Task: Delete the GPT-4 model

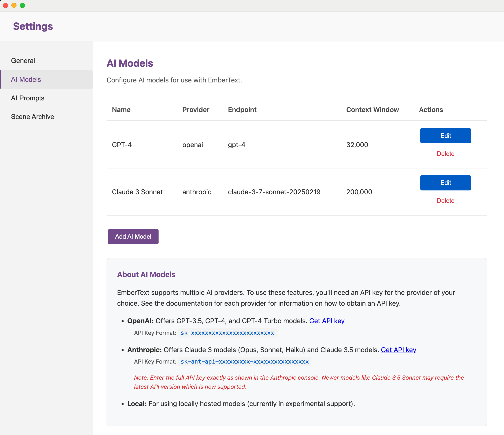Action: point(445,154)
